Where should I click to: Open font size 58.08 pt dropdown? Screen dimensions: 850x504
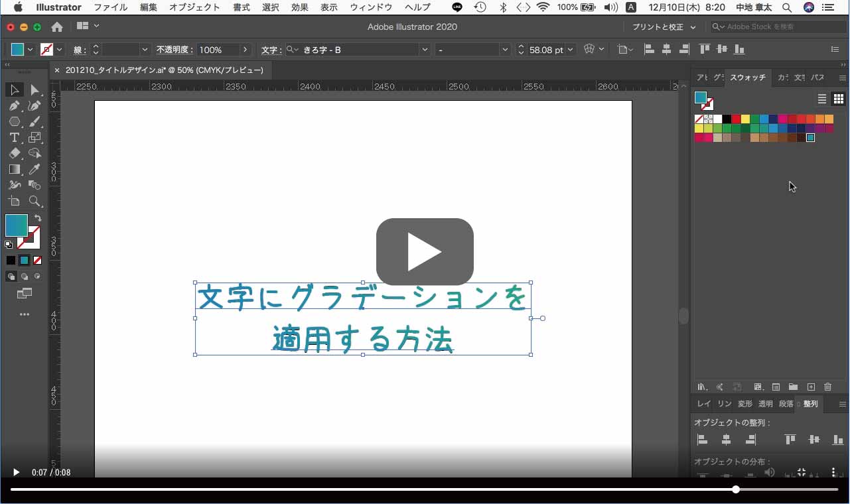(571, 50)
